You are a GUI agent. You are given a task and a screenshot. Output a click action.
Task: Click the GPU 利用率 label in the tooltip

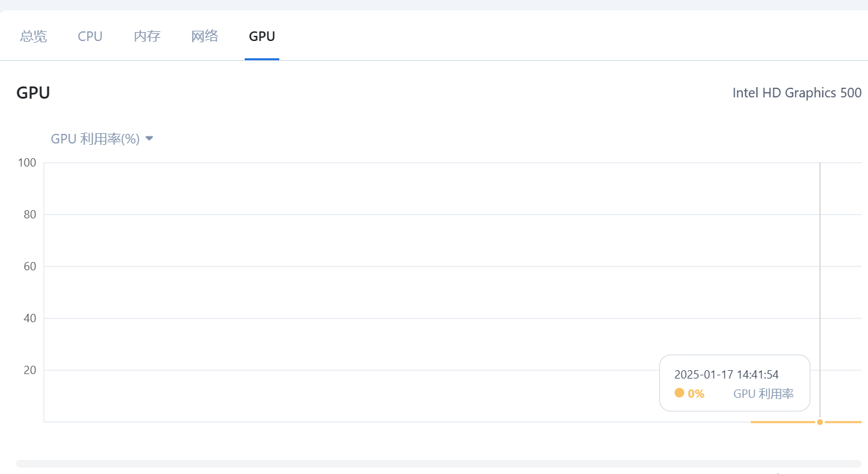[764, 394]
